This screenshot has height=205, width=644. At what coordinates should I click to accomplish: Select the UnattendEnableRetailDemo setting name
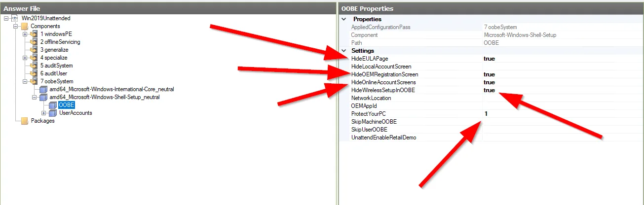pyautogui.click(x=384, y=137)
